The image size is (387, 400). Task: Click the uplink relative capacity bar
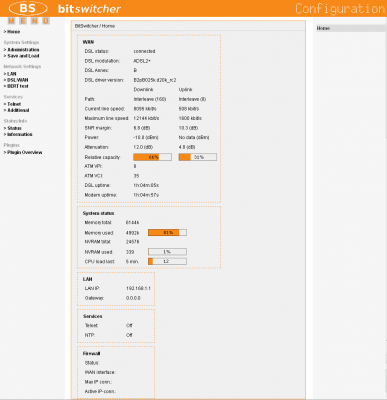click(198, 157)
